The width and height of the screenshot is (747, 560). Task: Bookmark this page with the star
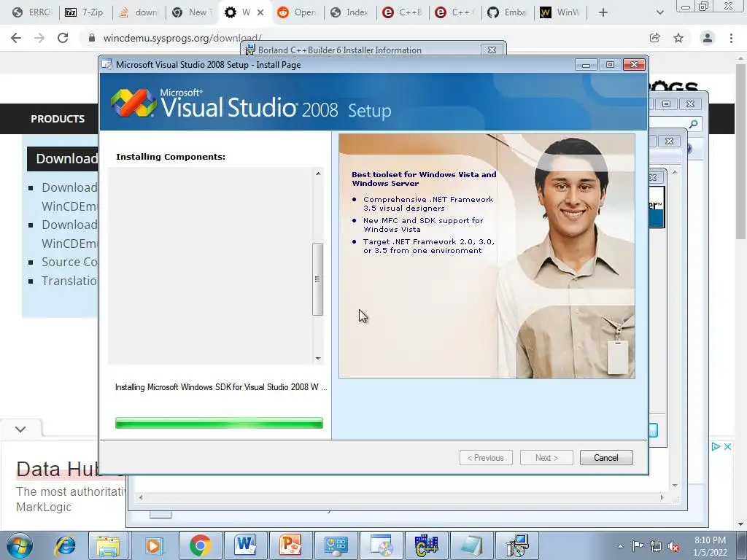[x=678, y=38]
